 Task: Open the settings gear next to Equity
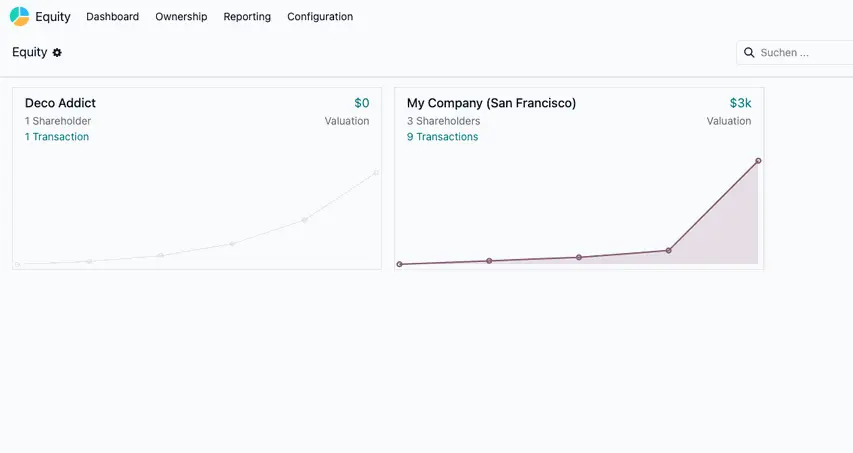point(57,53)
